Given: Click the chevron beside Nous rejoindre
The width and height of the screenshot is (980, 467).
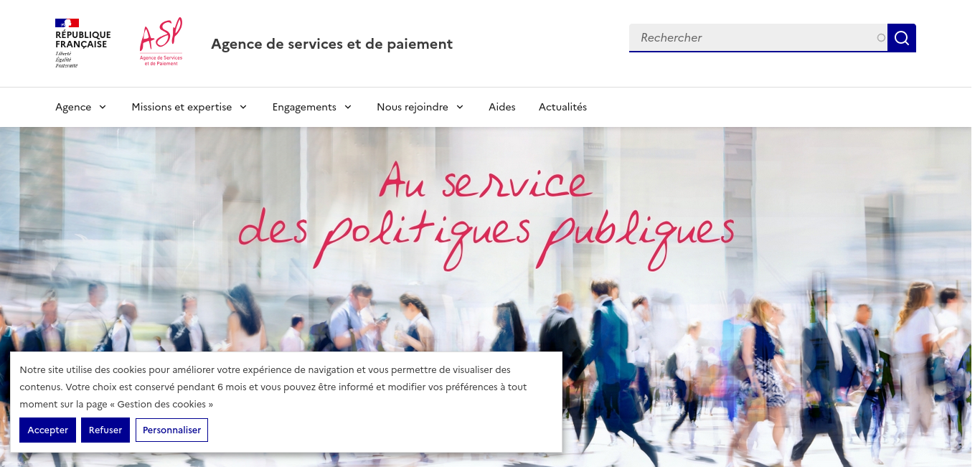Looking at the screenshot, I should [460, 107].
